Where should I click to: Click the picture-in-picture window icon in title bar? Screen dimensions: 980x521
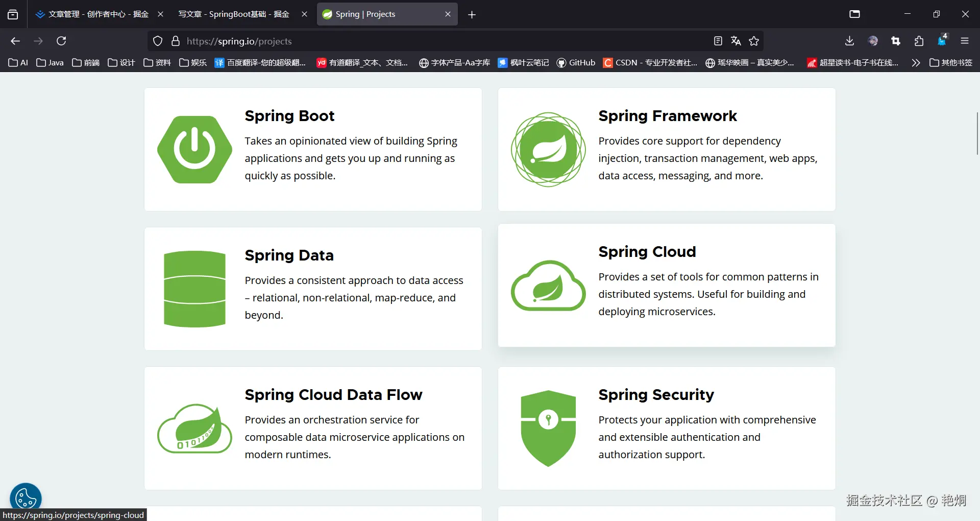click(855, 14)
